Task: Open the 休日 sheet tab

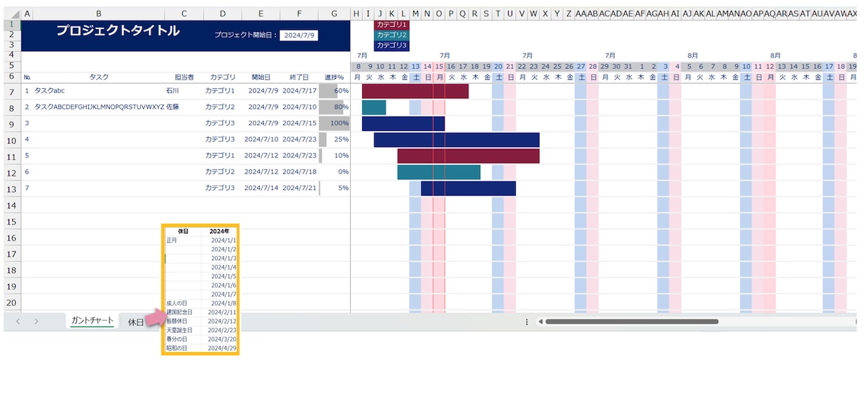Action: 135,322
